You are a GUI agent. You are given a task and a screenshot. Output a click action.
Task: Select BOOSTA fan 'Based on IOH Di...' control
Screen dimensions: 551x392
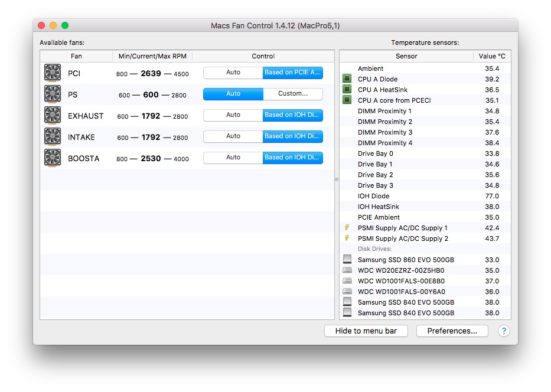(x=293, y=158)
